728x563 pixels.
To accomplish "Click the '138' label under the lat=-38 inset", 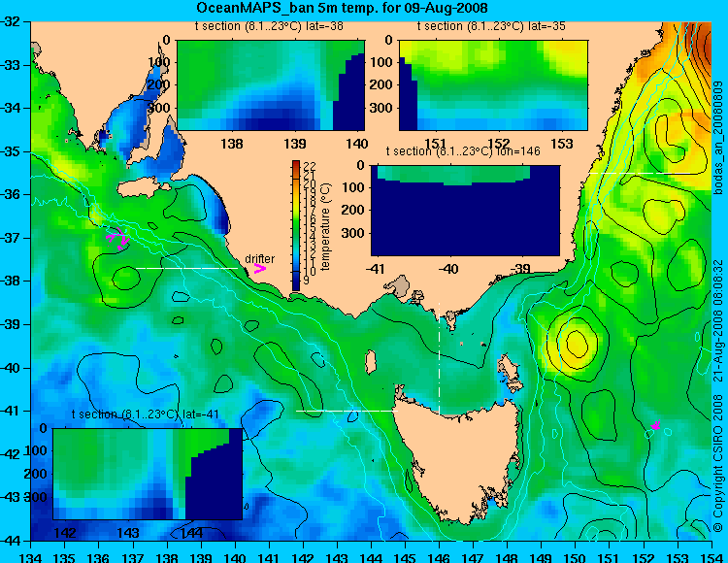I will pyautogui.click(x=232, y=144).
